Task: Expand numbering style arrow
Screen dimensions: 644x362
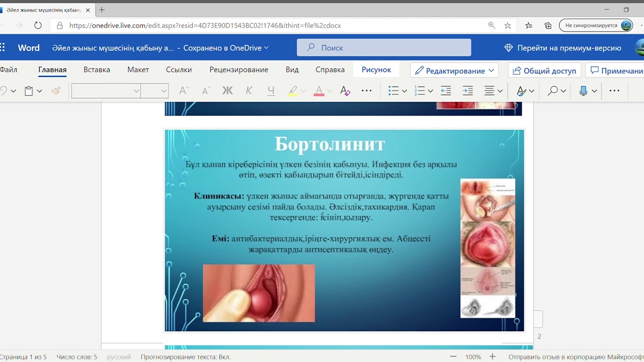Action: click(x=430, y=91)
